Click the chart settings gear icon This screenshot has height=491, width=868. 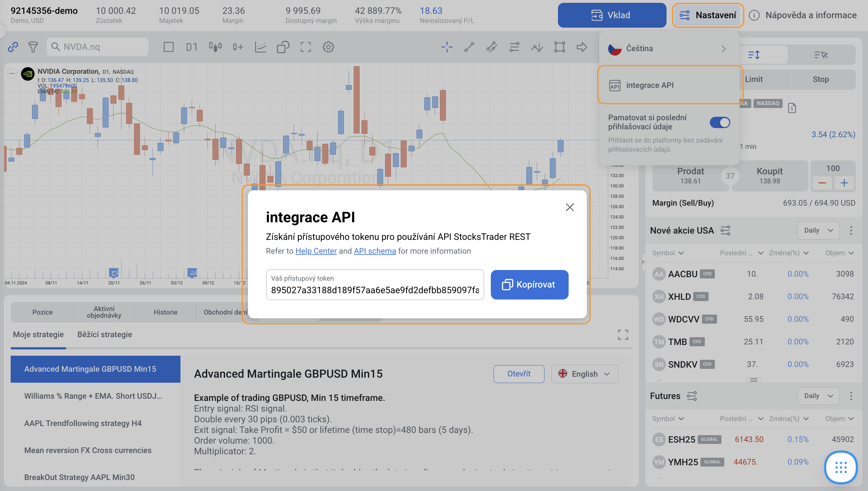pos(328,47)
